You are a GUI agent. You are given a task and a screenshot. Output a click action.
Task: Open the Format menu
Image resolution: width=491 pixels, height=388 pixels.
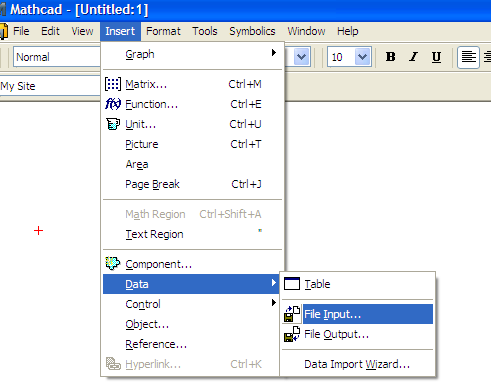point(163,31)
